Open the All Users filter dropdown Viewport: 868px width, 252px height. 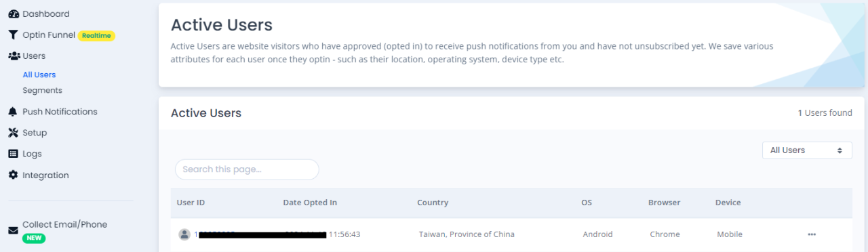807,150
